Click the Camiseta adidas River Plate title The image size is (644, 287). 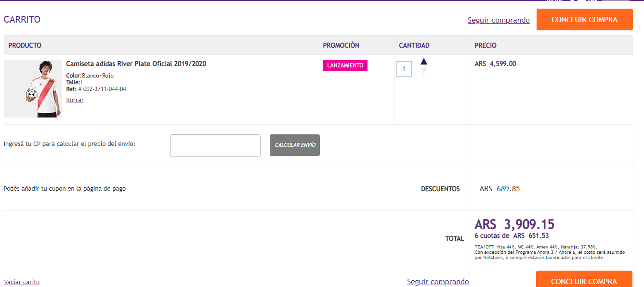pyautogui.click(x=136, y=64)
